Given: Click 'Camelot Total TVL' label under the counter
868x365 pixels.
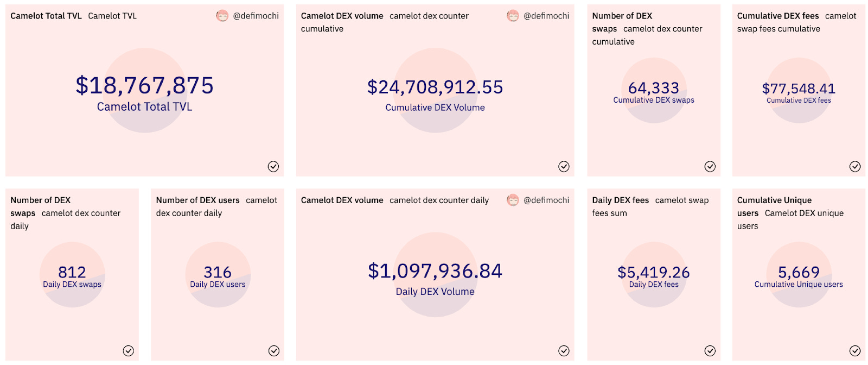Looking at the screenshot, I should point(144,107).
